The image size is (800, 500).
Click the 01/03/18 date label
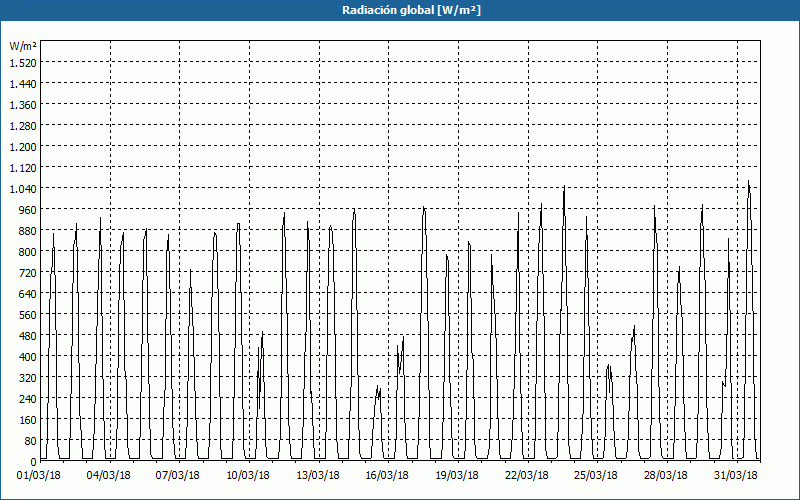coord(39,476)
